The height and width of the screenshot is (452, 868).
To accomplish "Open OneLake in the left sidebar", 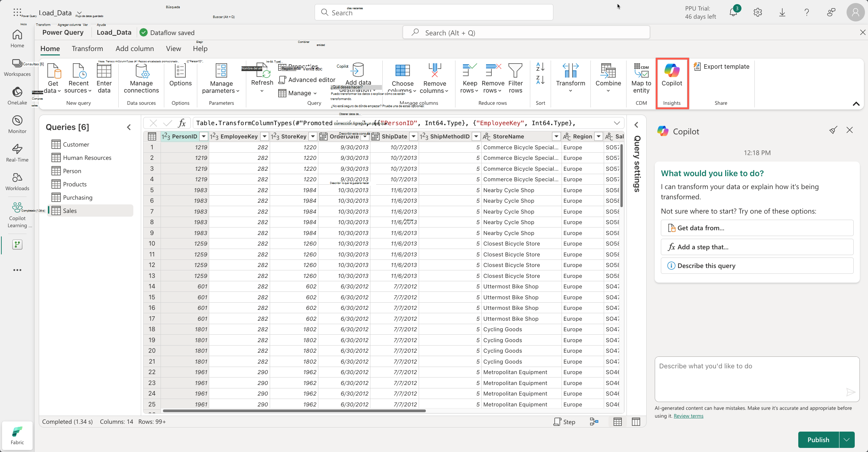I will (x=17, y=96).
